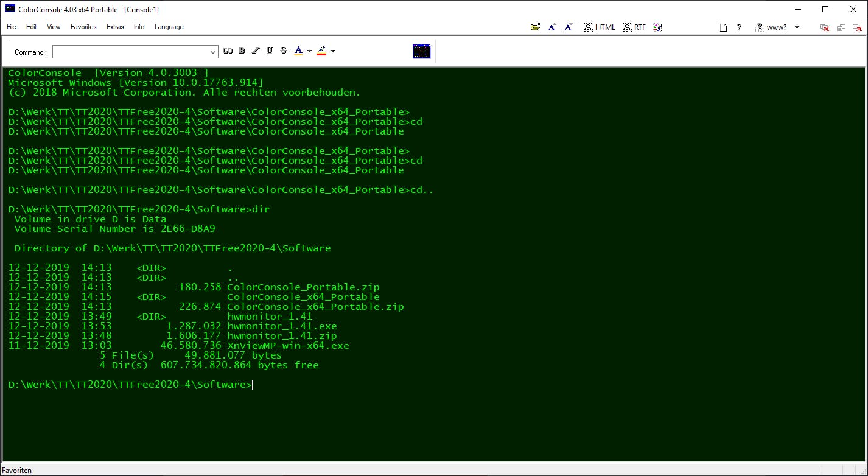Open the font color dropdown arrow
The width and height of the screenshot is (868, 476).
pyautogui.click(x=309, y=51)
